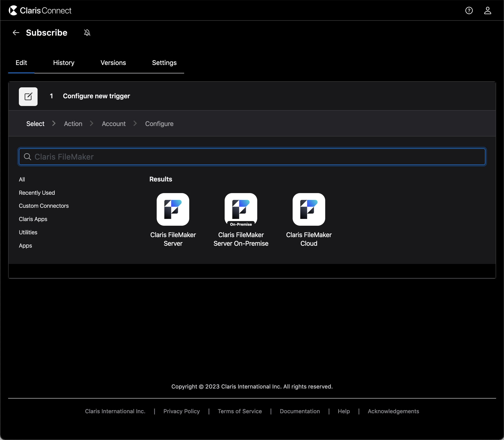Choose Claris FileMaker Server On-Premise connector
504x440 pixels.
click(241, 209)
